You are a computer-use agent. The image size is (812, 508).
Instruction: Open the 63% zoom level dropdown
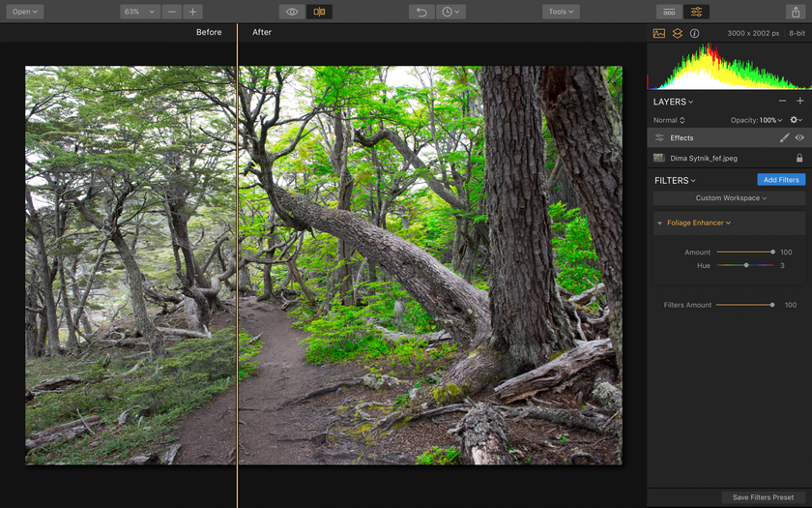pos(140,12)
